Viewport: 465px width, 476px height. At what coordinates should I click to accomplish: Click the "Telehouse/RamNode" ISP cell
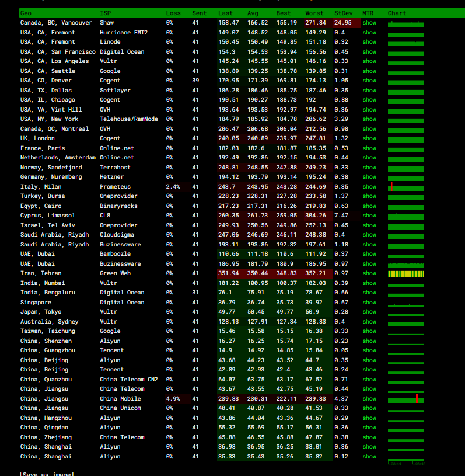coord(129,119)
